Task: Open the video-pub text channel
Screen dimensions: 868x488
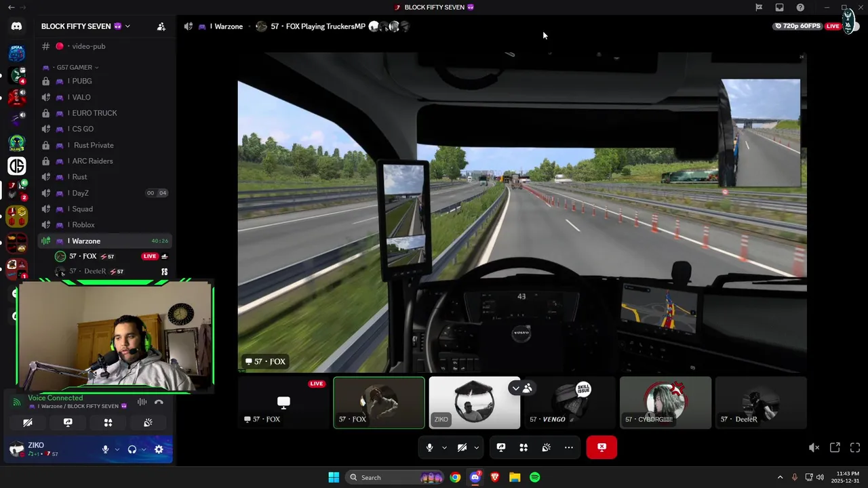Action: (105, 46)
